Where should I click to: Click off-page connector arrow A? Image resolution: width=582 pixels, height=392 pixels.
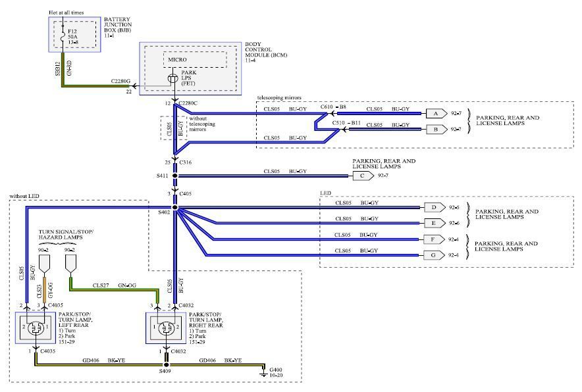pyautogui.click(x=435, y=113)
